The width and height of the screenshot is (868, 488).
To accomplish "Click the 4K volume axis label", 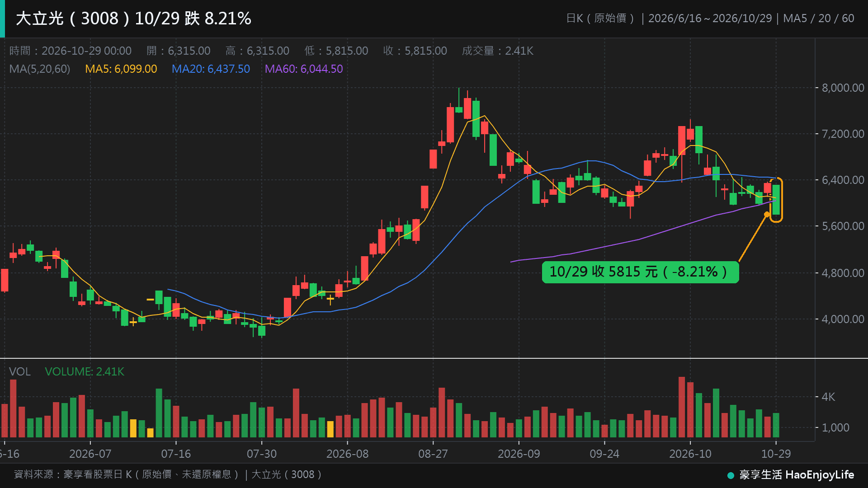I will click(828, 397).
